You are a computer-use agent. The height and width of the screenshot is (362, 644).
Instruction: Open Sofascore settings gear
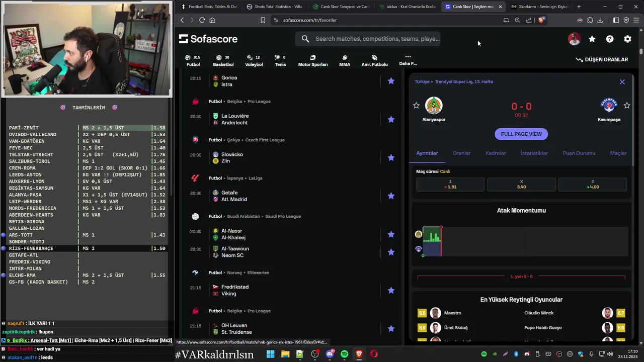(627, 39)
